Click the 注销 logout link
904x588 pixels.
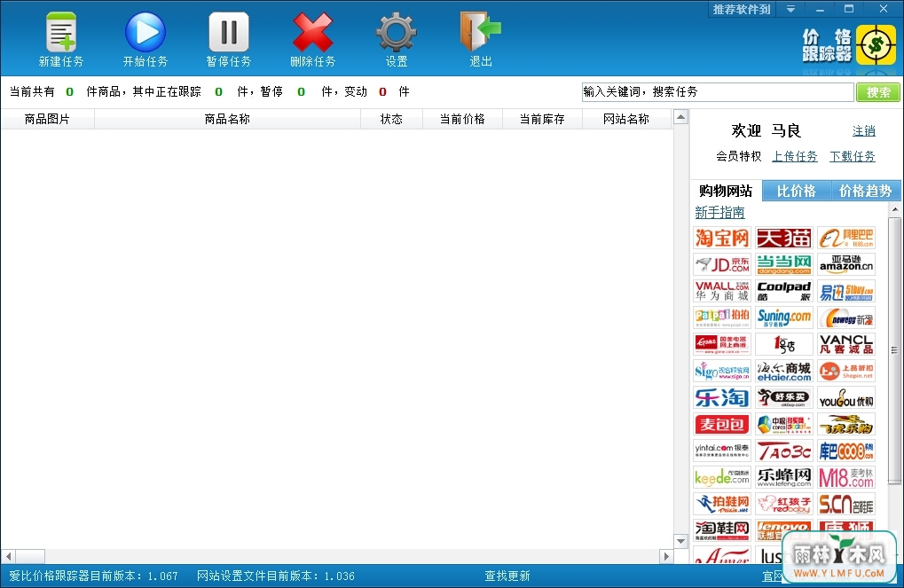[864, 131]
